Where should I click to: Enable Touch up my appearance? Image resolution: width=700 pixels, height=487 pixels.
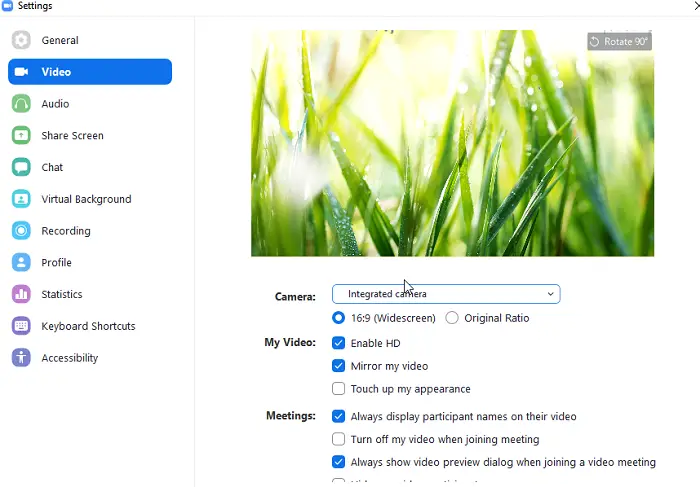coord(338,388)
